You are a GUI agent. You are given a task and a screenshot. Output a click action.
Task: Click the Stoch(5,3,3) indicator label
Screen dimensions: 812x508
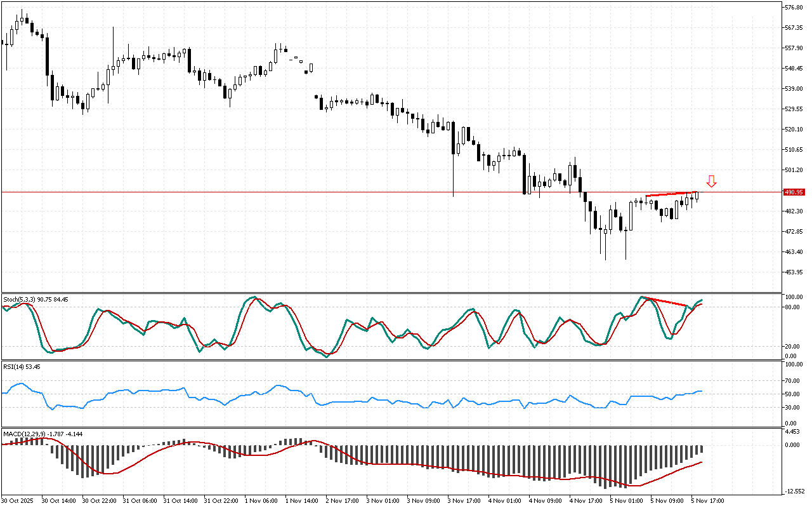(x=36, y=298)
